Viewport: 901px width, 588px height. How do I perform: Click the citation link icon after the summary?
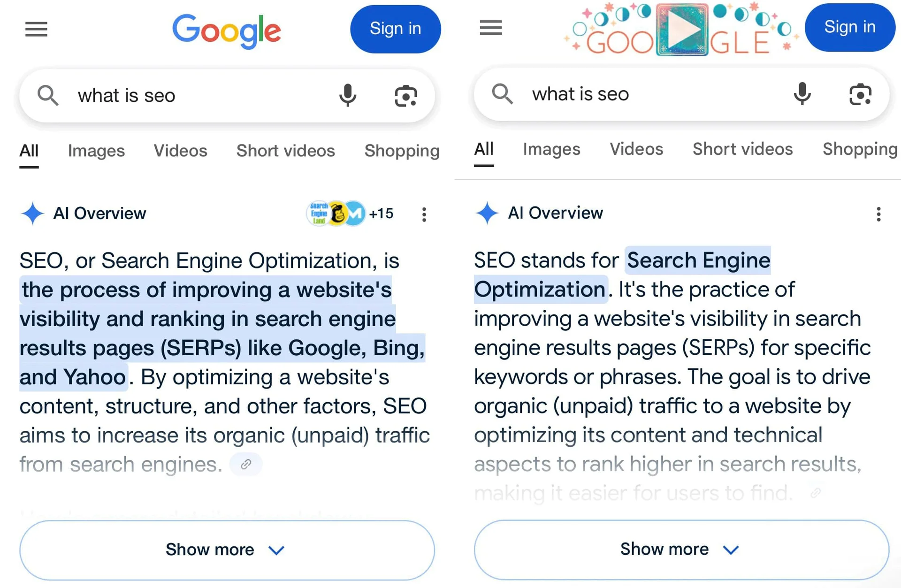click(x=246, y=464)
